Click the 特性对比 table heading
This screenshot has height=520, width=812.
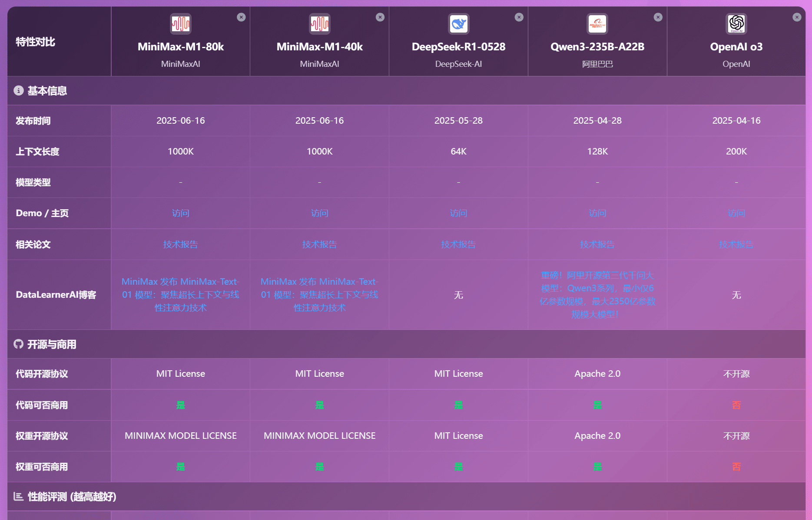tap(36, 42)
